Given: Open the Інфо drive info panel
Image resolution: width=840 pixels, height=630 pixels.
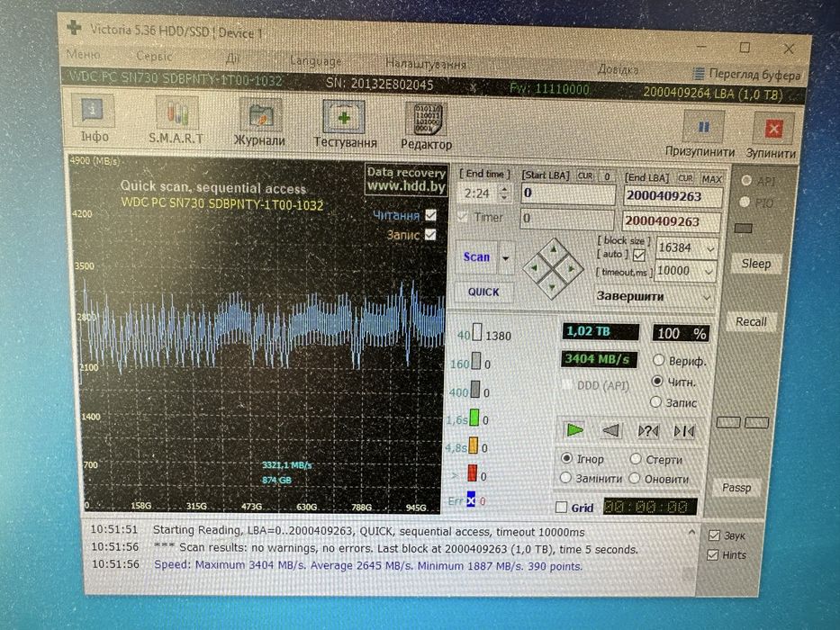Looking at the screenshot, I should 95,119.
